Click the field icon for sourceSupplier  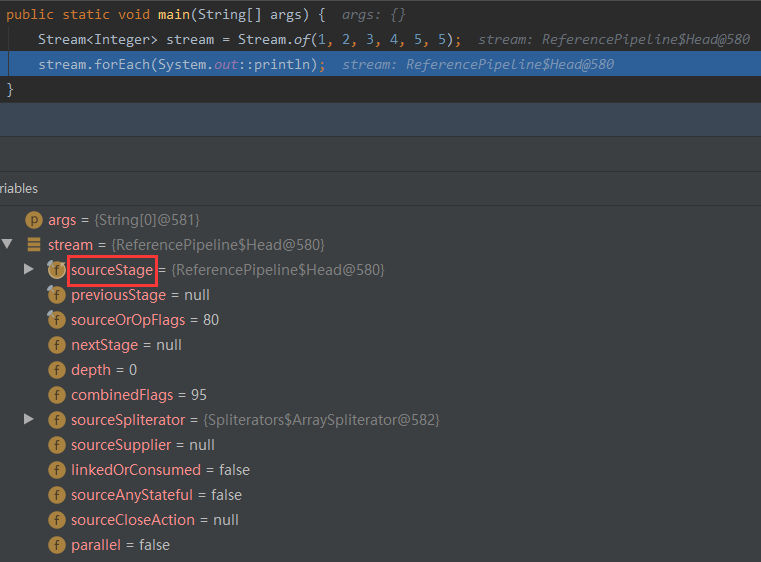(x=57, y=445)
